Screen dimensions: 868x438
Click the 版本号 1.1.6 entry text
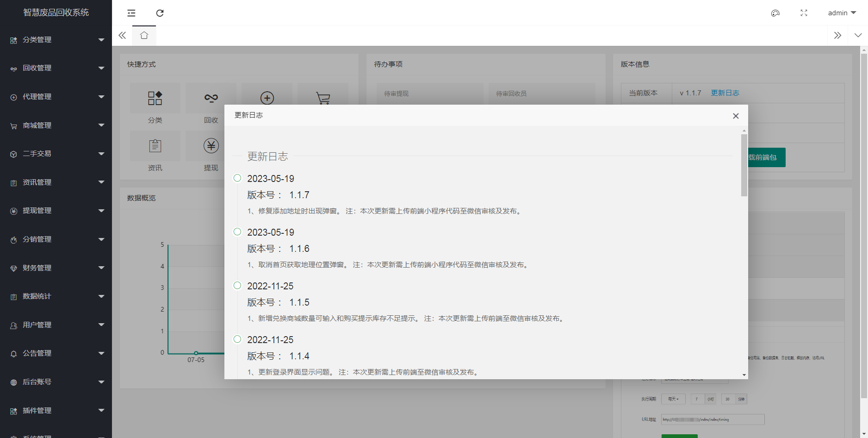(278, 249)
